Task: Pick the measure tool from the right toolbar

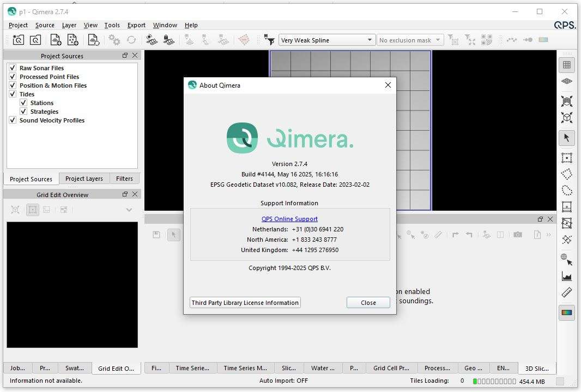Action: tap(566, 292)
